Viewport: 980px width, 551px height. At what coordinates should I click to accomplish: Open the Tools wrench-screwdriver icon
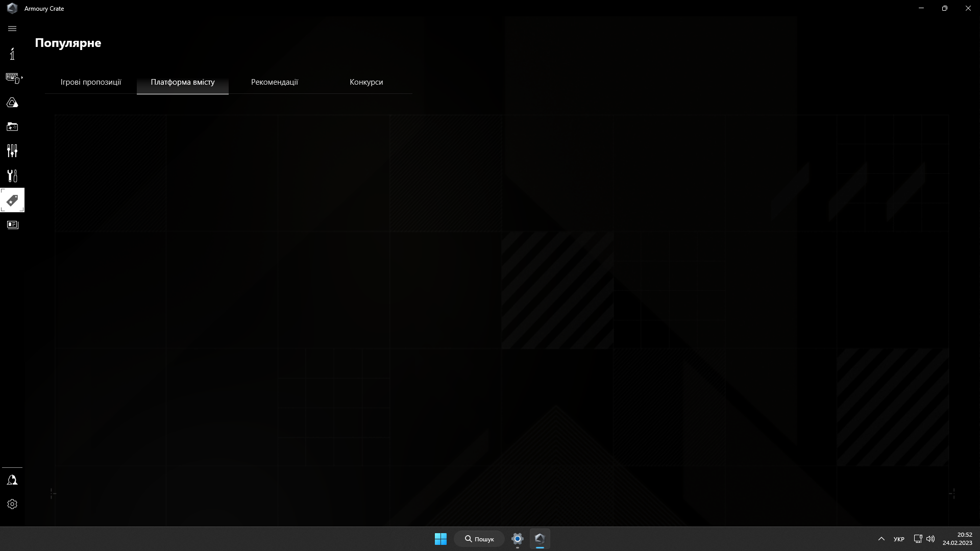point(12,176)
